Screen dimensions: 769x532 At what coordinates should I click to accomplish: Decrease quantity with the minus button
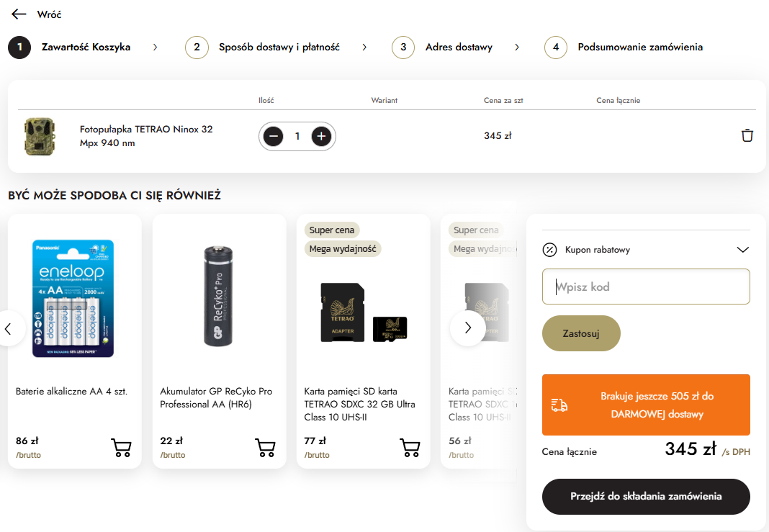(x=274, y=136)
